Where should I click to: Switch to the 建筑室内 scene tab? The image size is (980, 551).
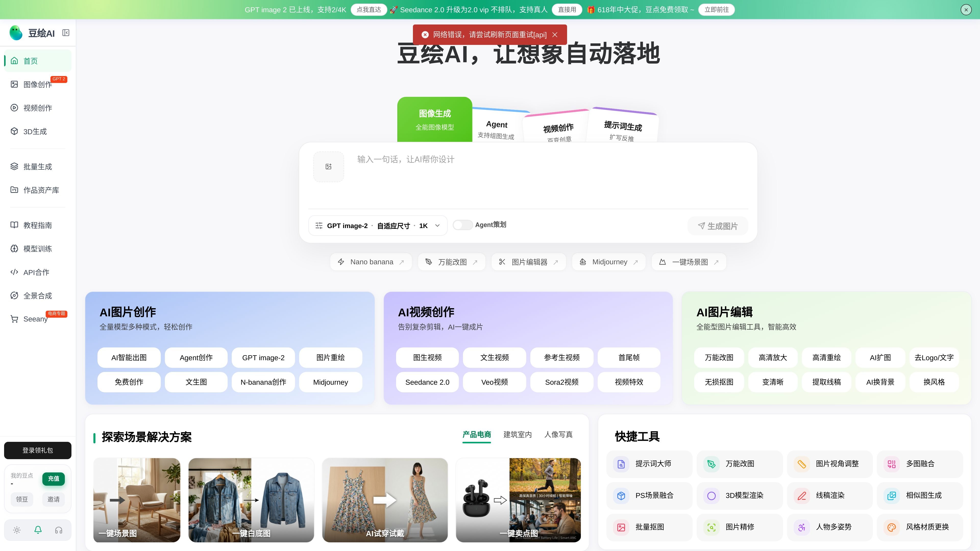(517, 435)
